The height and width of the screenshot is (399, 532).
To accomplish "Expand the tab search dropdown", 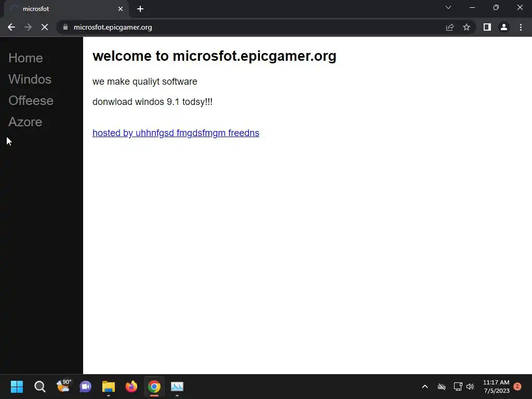I will [x=448, y=7].
